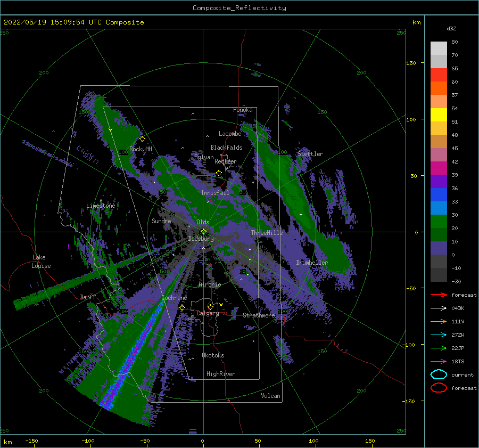Viewport: 479px width, 448px height.
Task: Click the Drumheller label
Action: (x=312, y=263)
